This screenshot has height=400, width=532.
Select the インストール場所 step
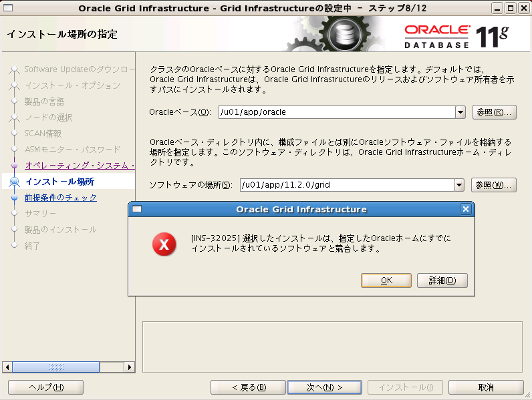(59, 182)
